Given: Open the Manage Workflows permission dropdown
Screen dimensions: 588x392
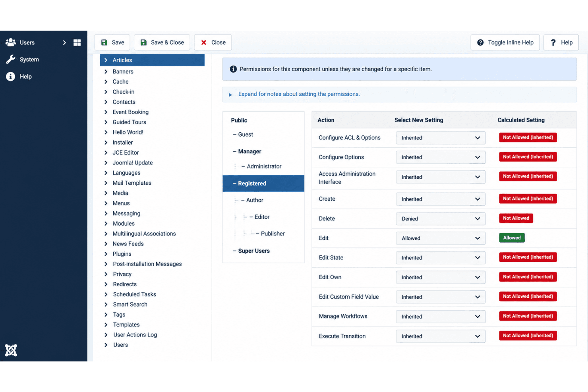Looking at the screenshot, I should pos(441,317).
